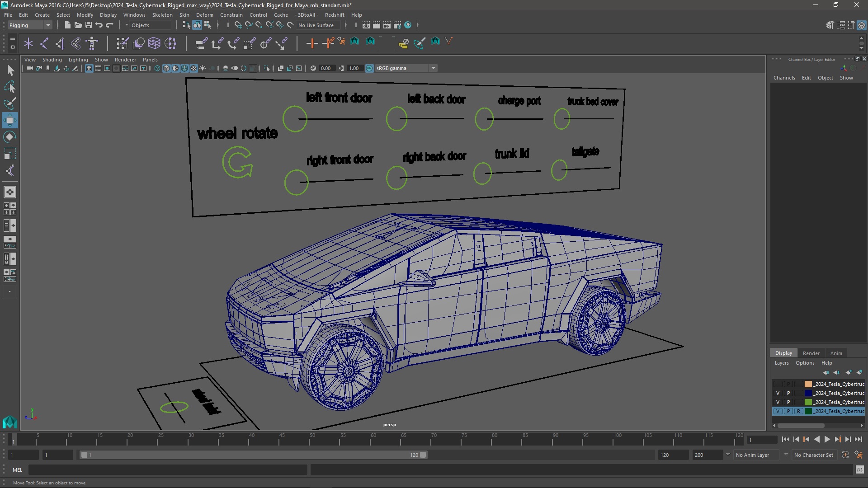This screenshot has height=488, width=868.
Task: Apply Parent Constraint from the shelf
Action: [202, 43]
